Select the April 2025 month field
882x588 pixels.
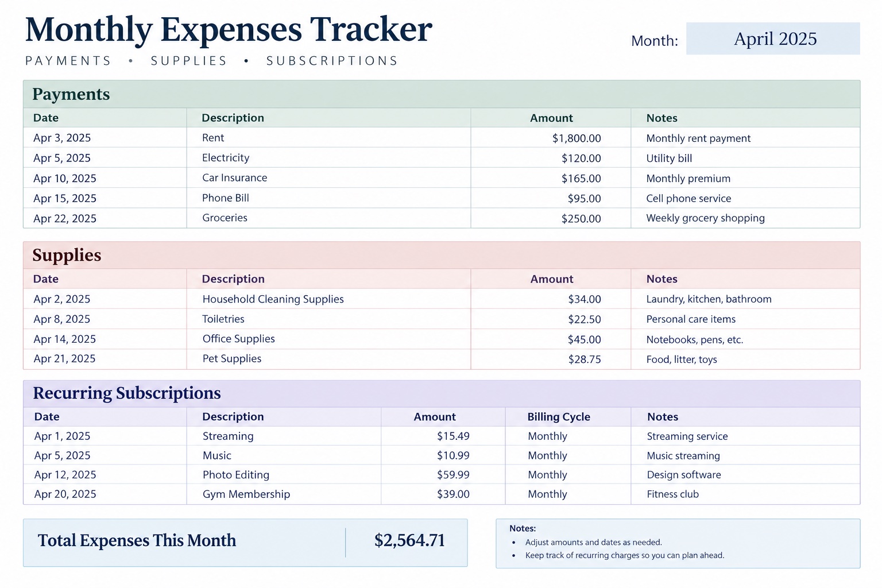click(x=773, y=38)
